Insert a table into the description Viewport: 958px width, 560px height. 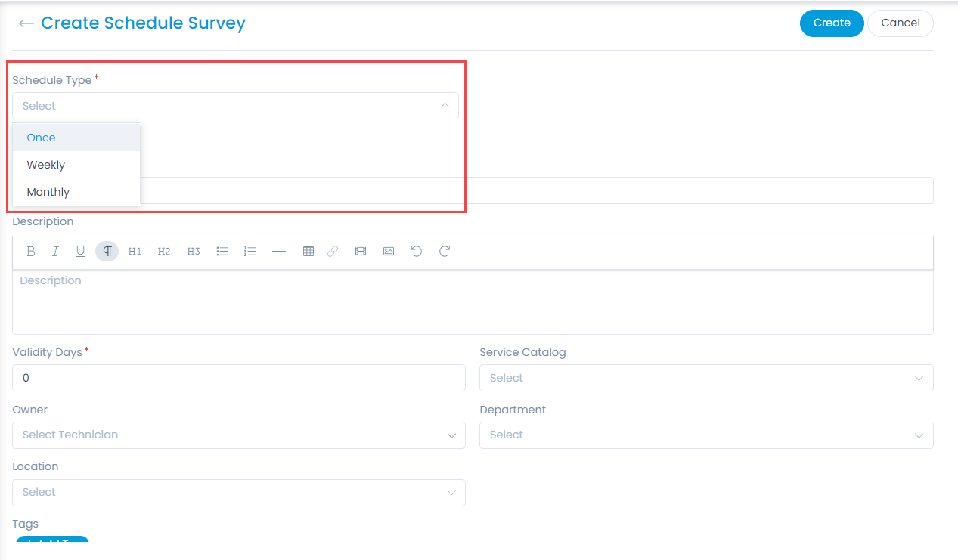[308, 252]
